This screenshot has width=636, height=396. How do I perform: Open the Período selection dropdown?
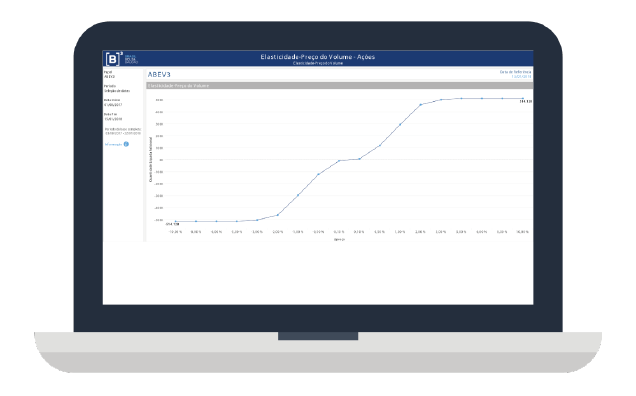[x=117, y=91]
